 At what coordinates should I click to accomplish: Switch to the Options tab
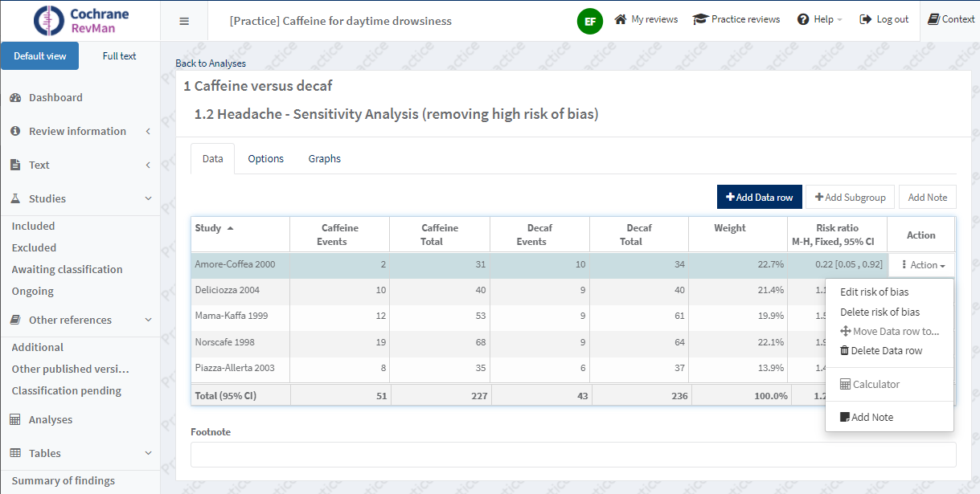pyautogui.click(x=265, y=159)
